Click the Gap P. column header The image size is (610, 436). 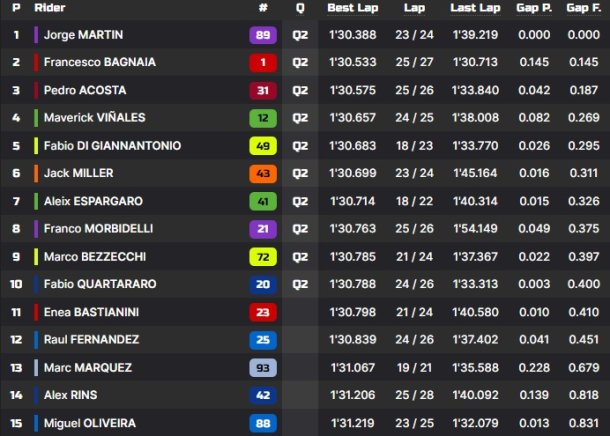click(534, 8)
